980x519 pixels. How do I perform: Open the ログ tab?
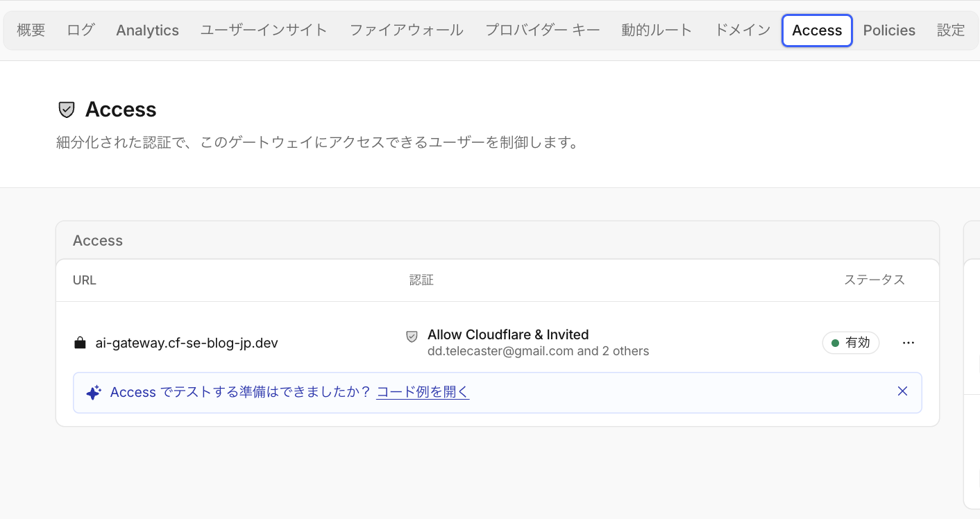[x=81, y=31]
